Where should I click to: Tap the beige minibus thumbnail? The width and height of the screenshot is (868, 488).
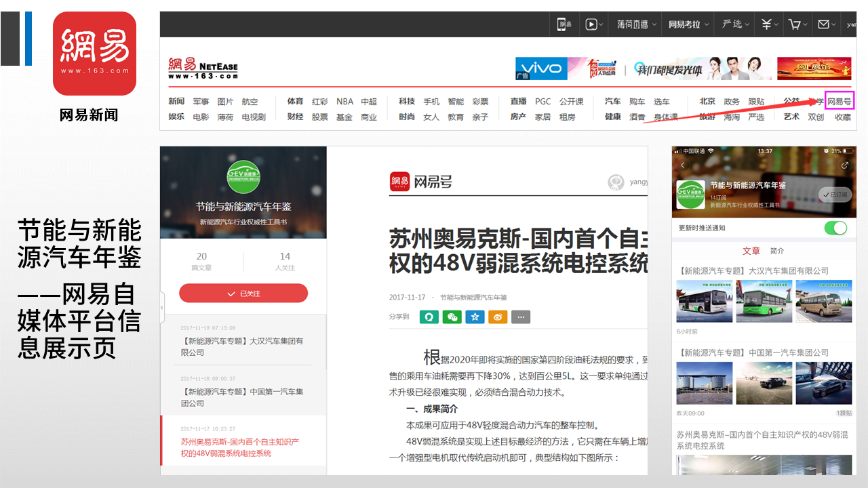tap(823, 301)
